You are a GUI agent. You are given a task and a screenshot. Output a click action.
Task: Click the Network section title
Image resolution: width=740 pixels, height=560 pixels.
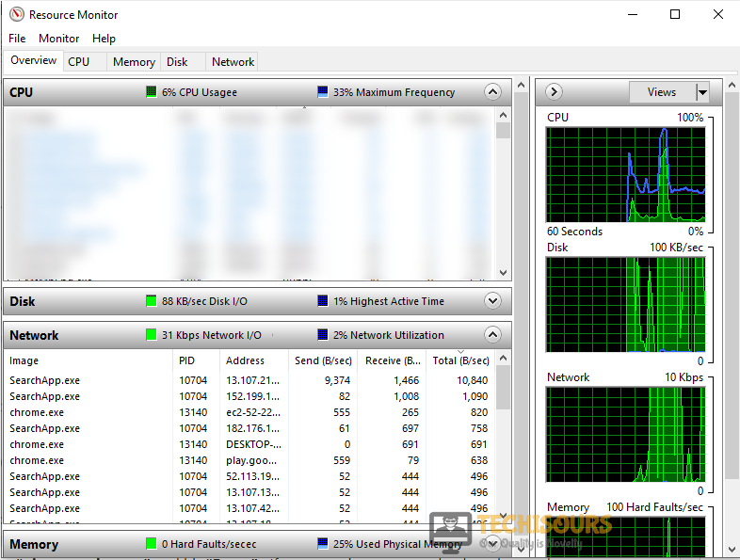(34, 335)
